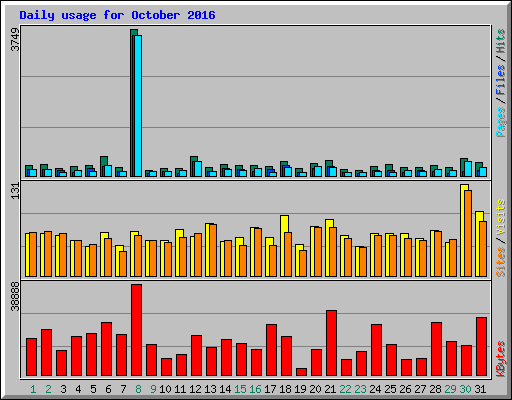512x400 pixels.
Task: Click the Hits legend label
Action: point(500,41)
